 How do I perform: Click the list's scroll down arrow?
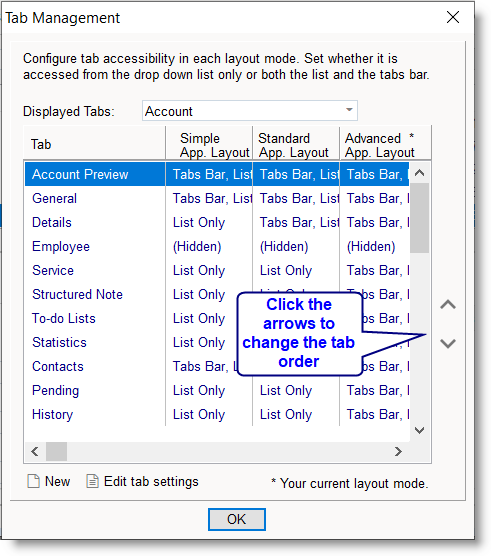(419, 430)
